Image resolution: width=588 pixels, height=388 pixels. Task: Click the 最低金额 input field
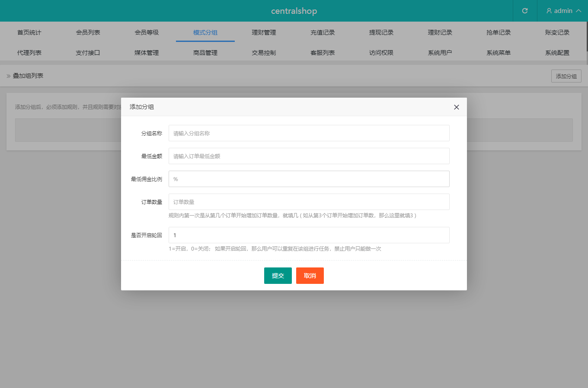point(309,156)
